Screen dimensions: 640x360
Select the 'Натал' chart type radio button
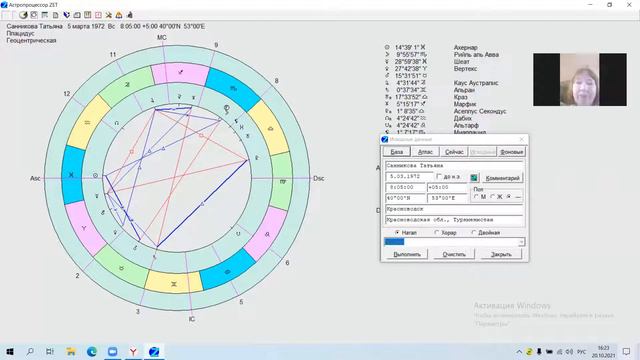(x=397, y=232)
